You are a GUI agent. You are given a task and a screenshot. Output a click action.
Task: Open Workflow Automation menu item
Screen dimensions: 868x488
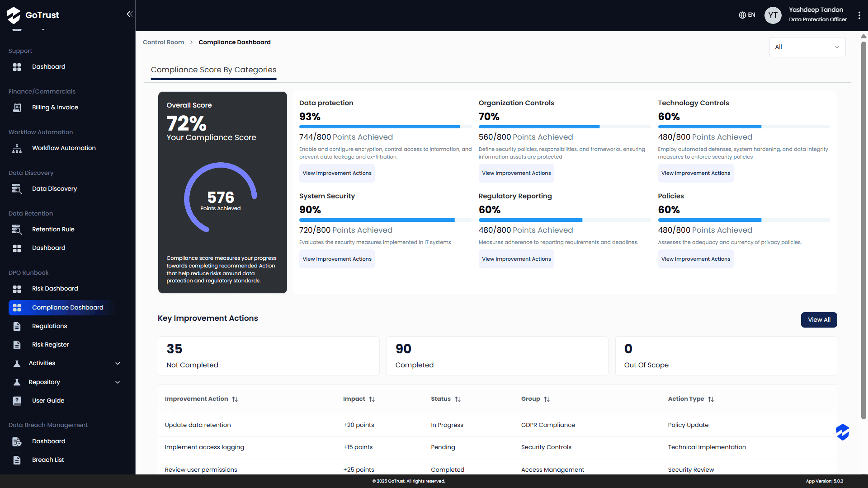(x=64, y=148)
